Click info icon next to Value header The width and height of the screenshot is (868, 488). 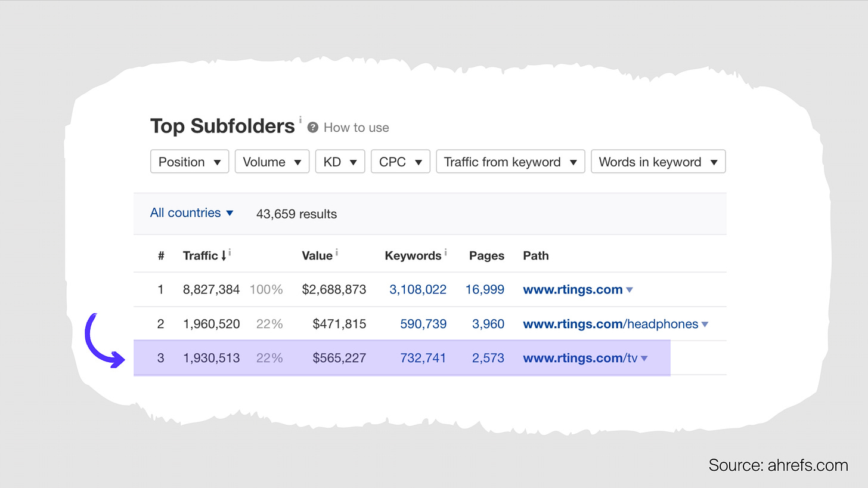(x=336, y=252)
